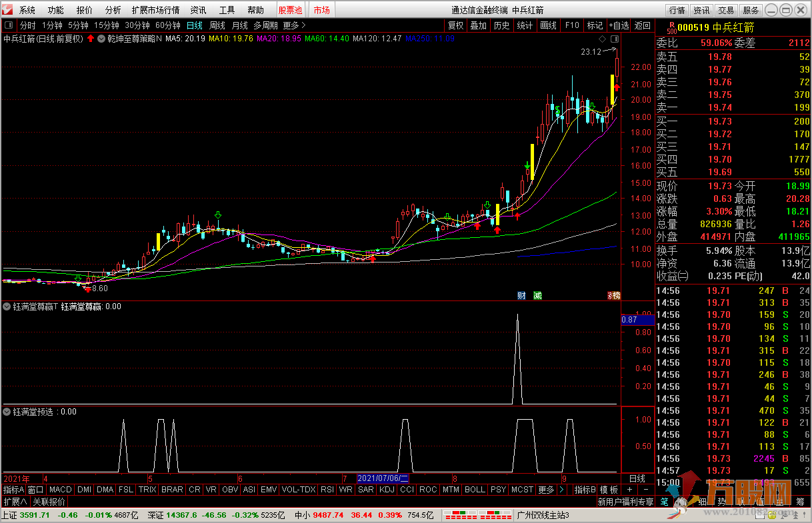Image resolution: width=812 pixels, height=523 pixels.
Task: Toggle 复权 in the chart toolbar
Action: coord(455,25)
